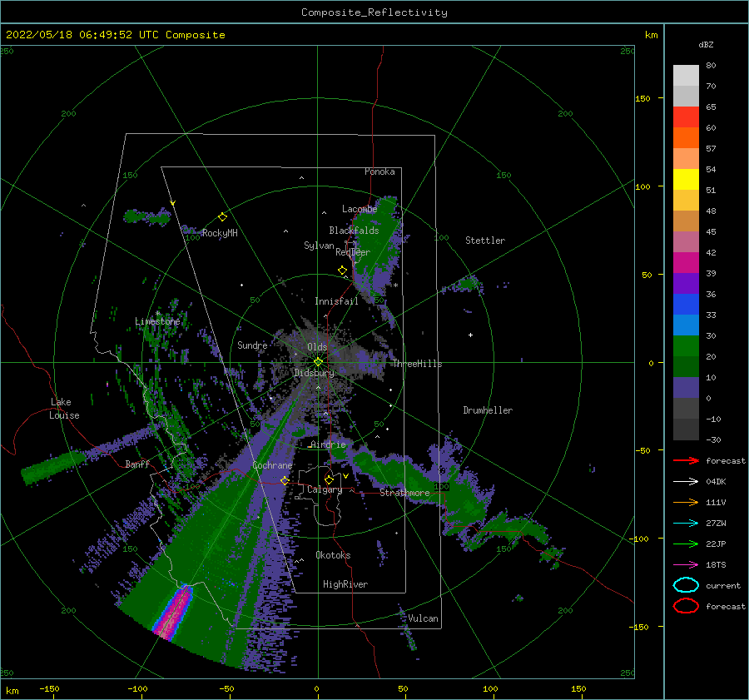Click the cyan 27ZW arrow legend icon
Screen dimensions: 749x700
coord(686,524)
